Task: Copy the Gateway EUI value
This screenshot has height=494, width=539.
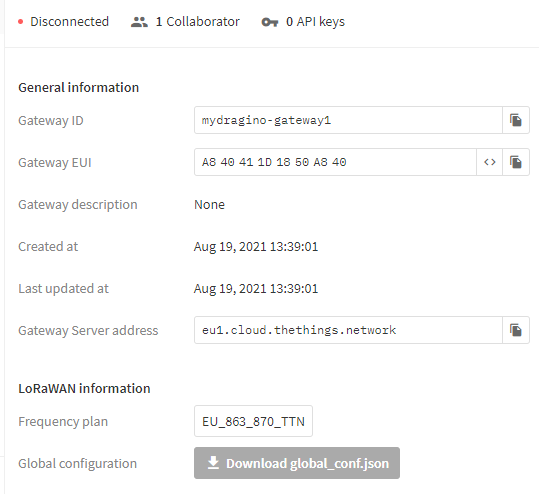Action: 516,162
